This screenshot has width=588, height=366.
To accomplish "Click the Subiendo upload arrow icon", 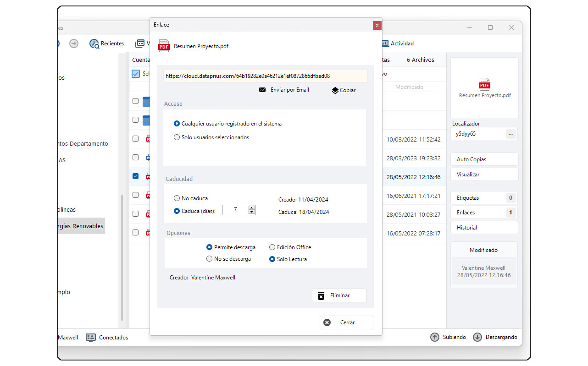I will click(x=435, y=337).
